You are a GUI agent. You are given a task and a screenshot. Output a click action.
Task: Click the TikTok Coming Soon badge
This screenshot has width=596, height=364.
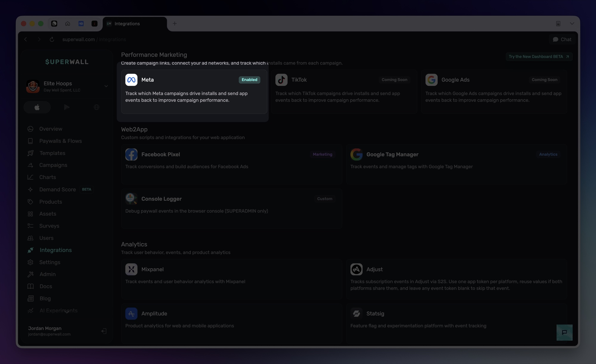click(x=394, y=80)
